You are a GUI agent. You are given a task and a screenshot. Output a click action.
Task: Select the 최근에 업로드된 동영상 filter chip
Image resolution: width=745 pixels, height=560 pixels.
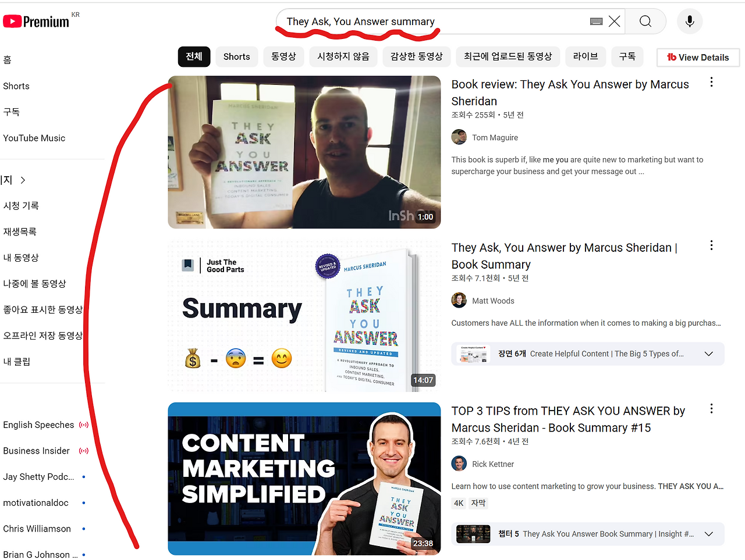pyautogui.click(x=508, y=56)
